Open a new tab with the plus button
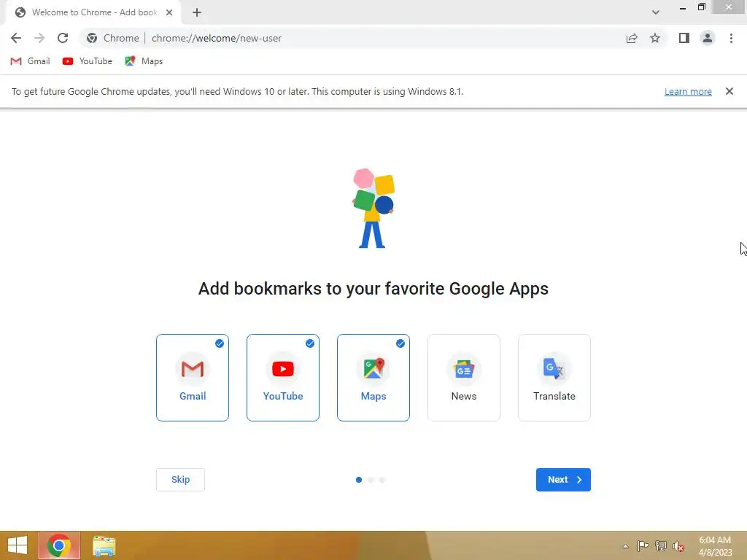The height and width of the screenshot is (560, 747). tap(197, 12)
